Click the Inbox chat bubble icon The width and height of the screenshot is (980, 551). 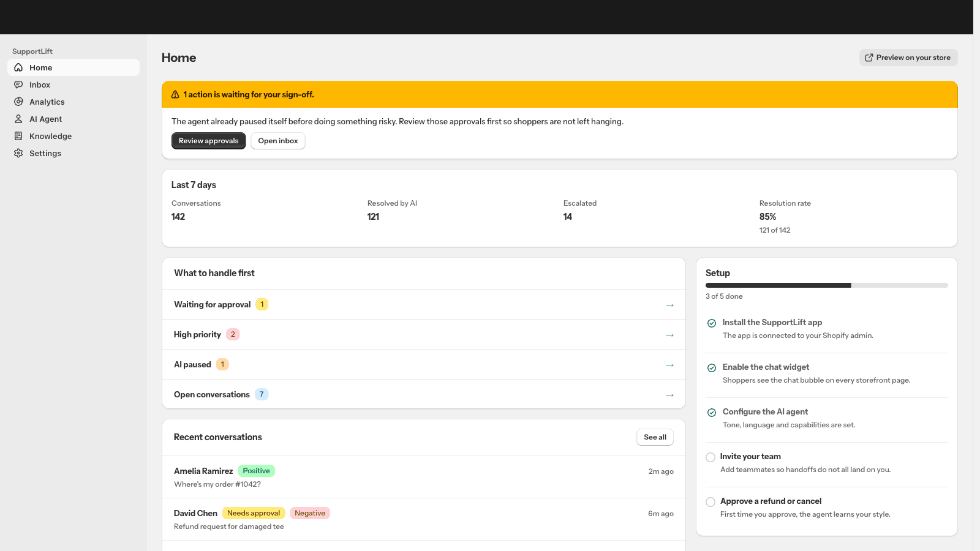point(18,84)
